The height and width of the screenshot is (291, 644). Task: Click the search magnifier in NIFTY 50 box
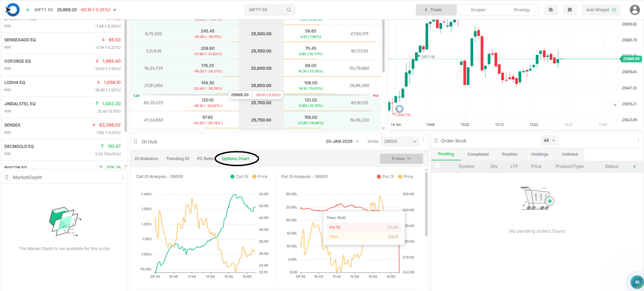(289, 10)
